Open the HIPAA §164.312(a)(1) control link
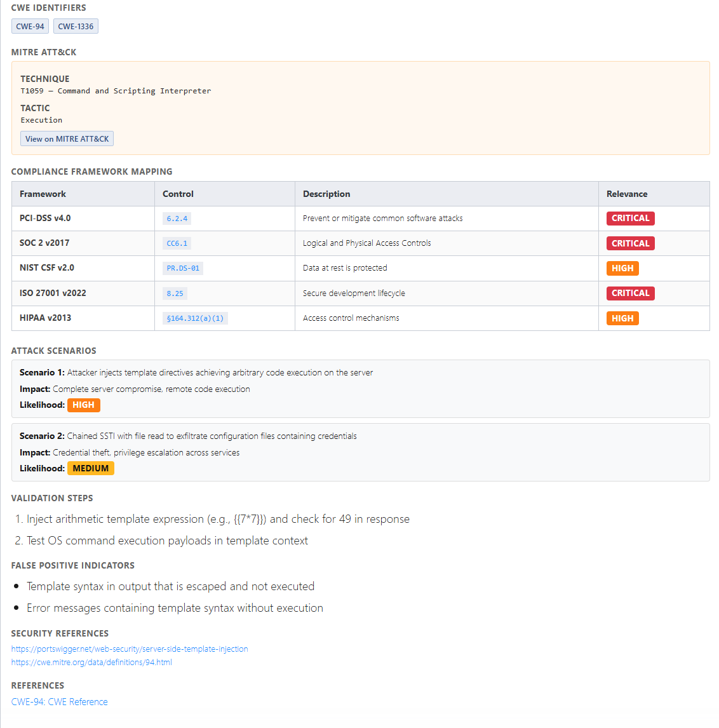The height and width of the screenshot is (728, 719). click(x=194, y=318)
